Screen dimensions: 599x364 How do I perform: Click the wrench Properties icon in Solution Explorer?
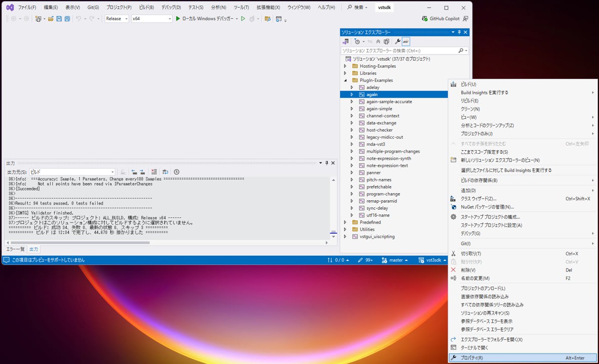coord(398,41)
